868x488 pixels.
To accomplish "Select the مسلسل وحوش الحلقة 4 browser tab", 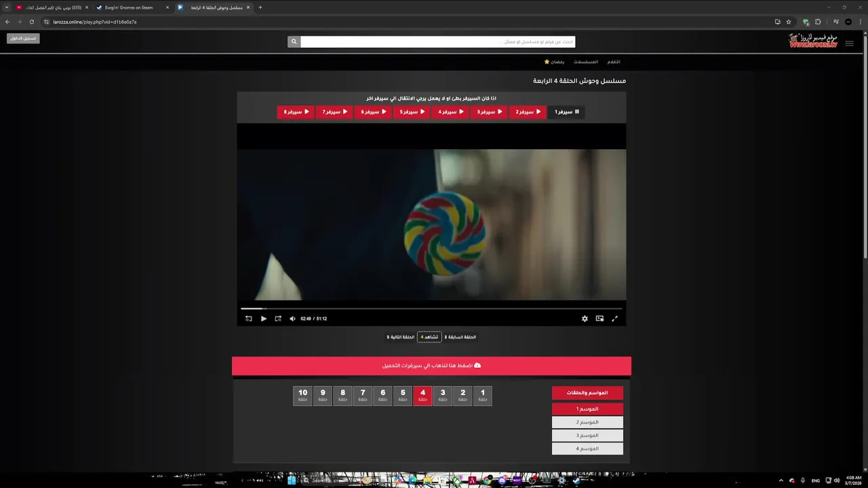I will coord(214,7).
